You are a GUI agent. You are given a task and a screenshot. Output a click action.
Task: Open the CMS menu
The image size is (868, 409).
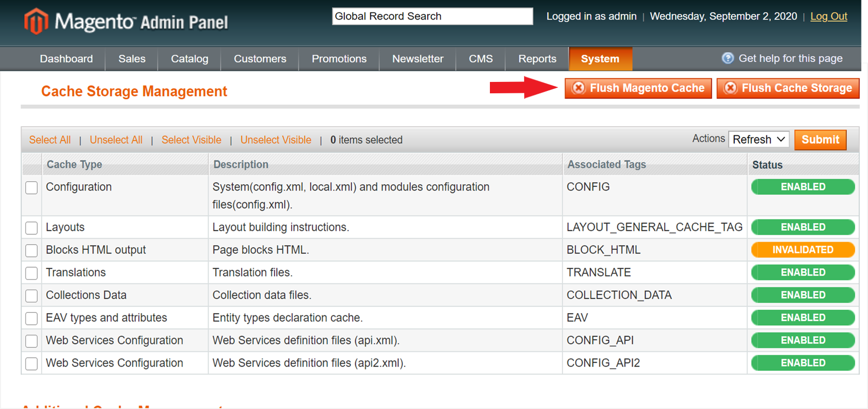pos(480,59)
